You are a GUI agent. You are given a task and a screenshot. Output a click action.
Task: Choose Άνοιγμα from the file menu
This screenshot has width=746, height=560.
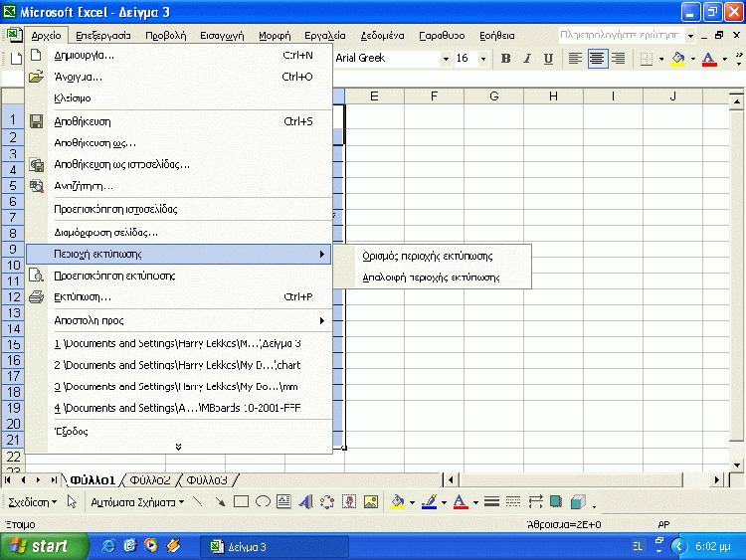[x=179, y=77]
